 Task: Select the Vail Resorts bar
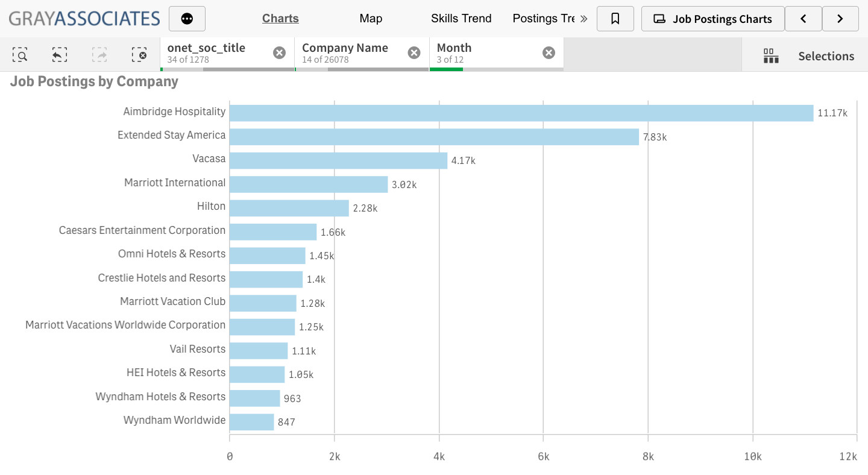pyautogui.click(x=259, y=351)
